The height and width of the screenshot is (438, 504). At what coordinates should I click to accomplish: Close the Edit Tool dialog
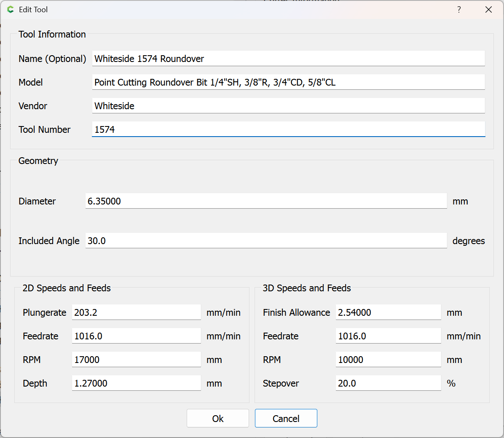click(488, 10)
